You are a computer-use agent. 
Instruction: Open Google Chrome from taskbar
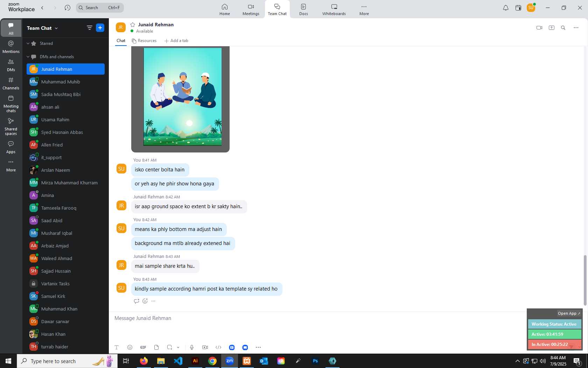click(x=212, y=361)
